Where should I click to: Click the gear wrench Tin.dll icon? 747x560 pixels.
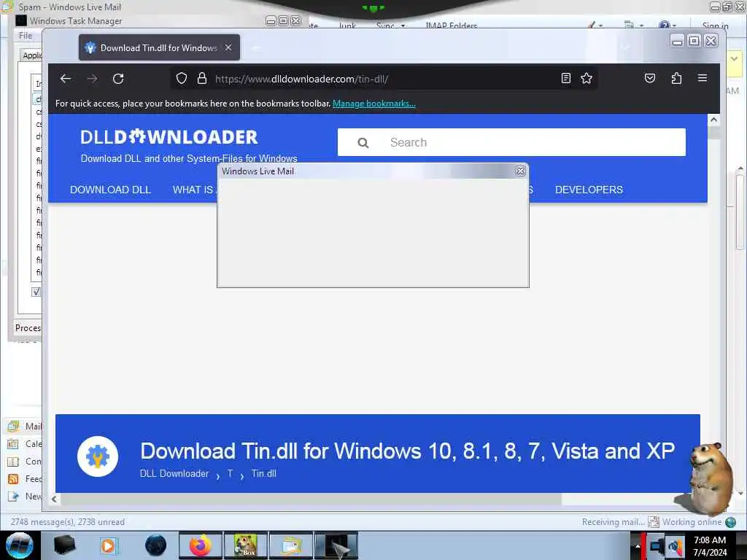(x=98, y=456)
